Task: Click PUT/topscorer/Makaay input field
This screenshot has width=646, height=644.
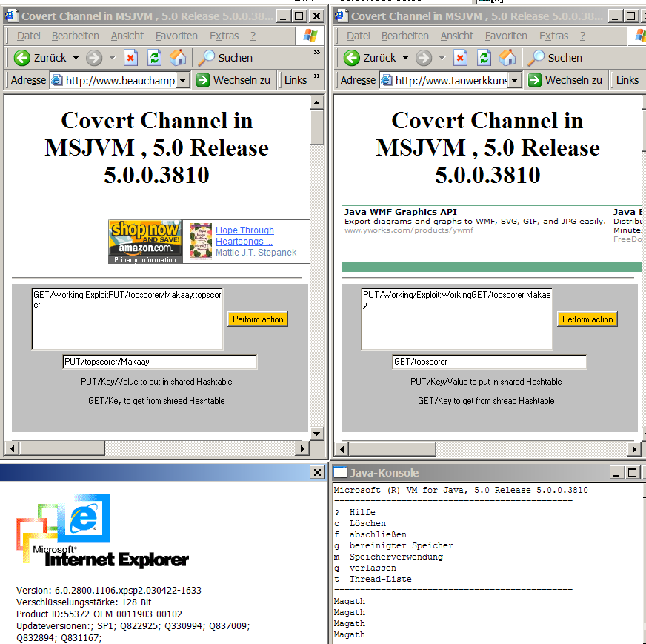Action: (160, 362)
